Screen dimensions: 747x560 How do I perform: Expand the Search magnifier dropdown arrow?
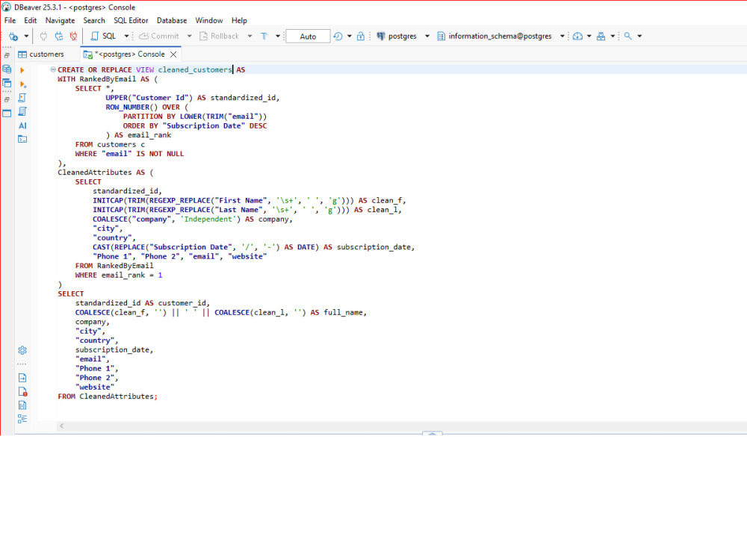(x=639, y=36)
